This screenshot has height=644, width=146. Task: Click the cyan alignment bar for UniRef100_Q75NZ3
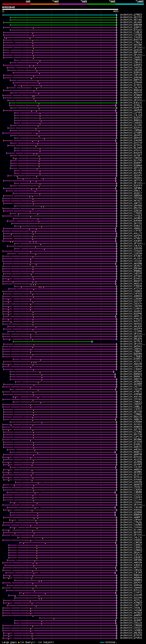click(x=60, y=15)
